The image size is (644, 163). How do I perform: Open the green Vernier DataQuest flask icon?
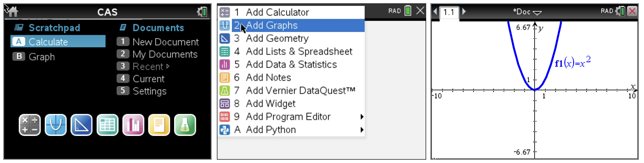click(185, 125)
